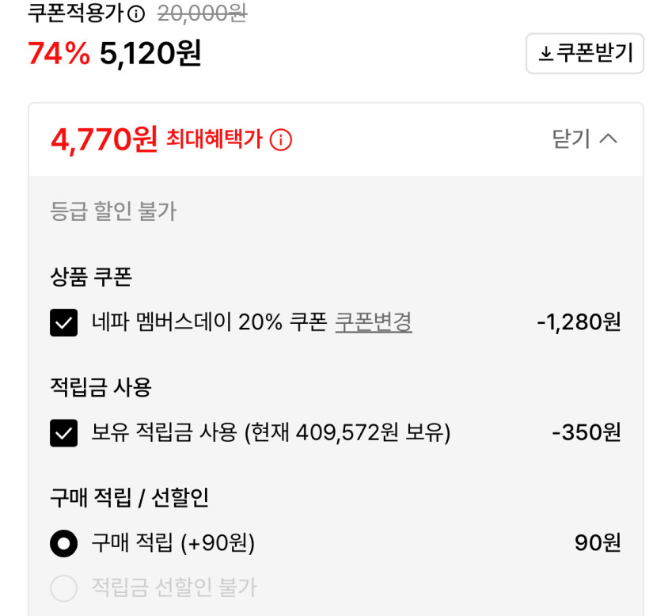Click the 상품 쿠폰 section heading
Viewport: 672px width, 616px height.
tap(90, 277)
